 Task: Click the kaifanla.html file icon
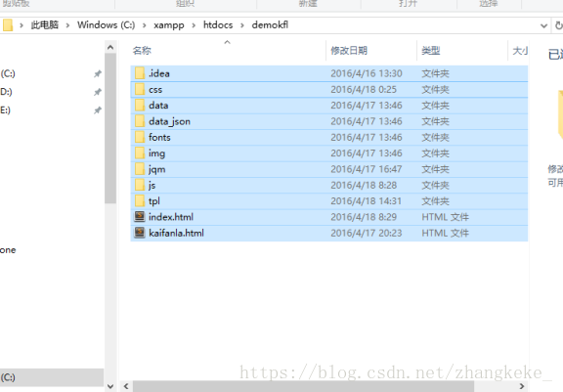(140, 233)
